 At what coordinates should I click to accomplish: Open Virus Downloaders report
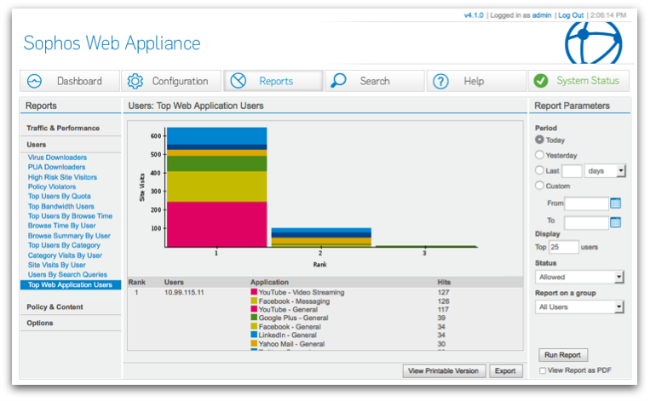point(57,158)
